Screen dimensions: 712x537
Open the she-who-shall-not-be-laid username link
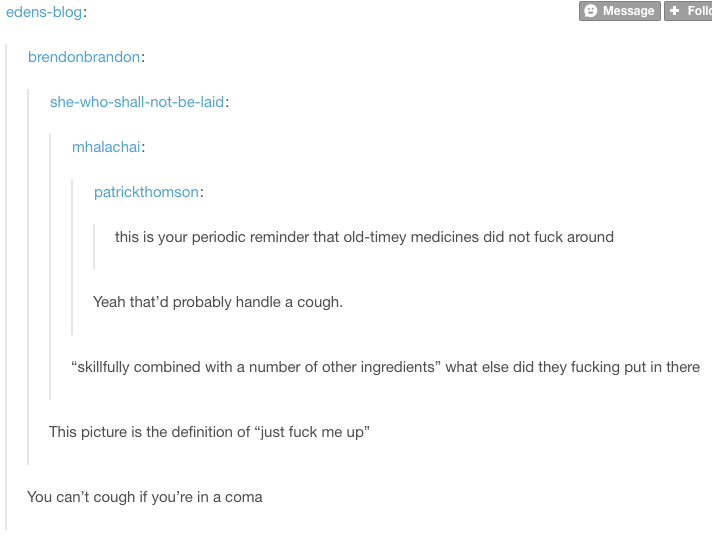[x=137, y=102]
